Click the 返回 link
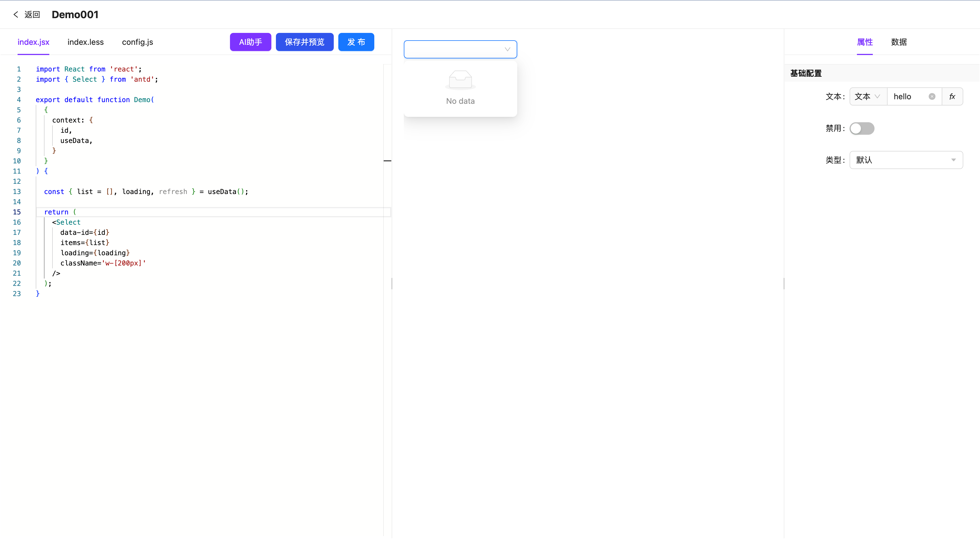This screenshot has width=980, height=544. [32, 14]
